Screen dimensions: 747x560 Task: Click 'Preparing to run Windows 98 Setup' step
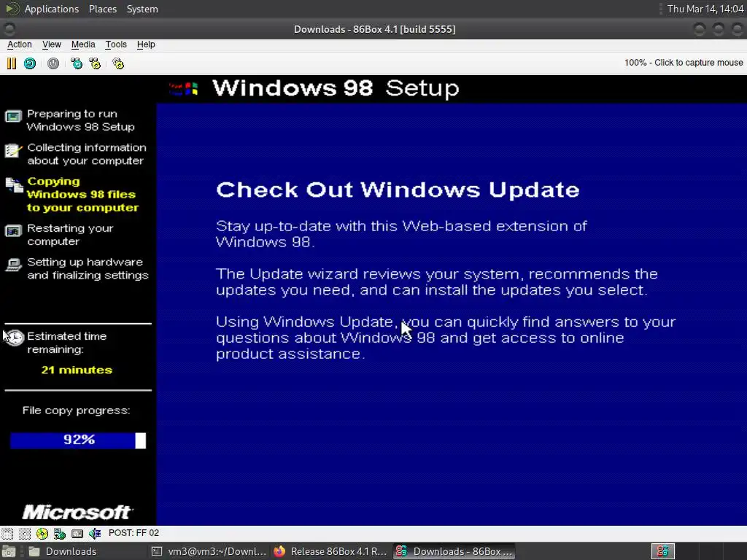[x=81, y=120]
